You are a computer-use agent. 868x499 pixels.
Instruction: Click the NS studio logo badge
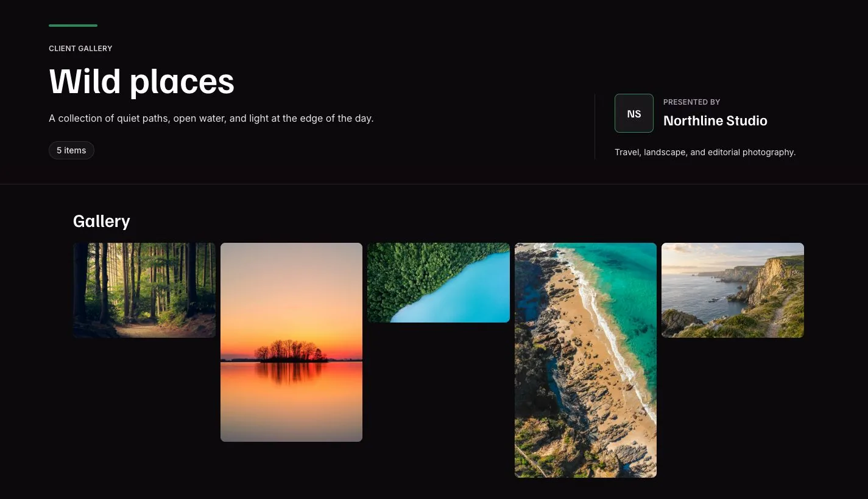point(634,113)
